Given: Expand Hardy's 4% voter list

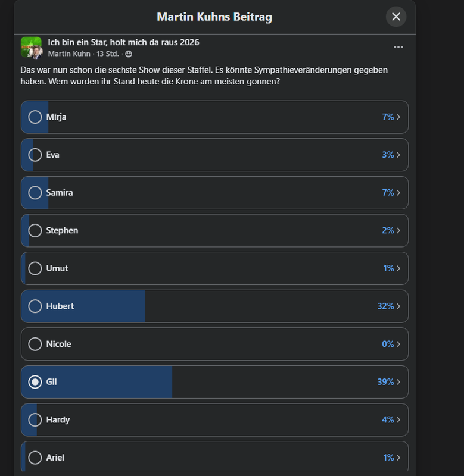Looking at the screenshot, I should coord(391,420).
